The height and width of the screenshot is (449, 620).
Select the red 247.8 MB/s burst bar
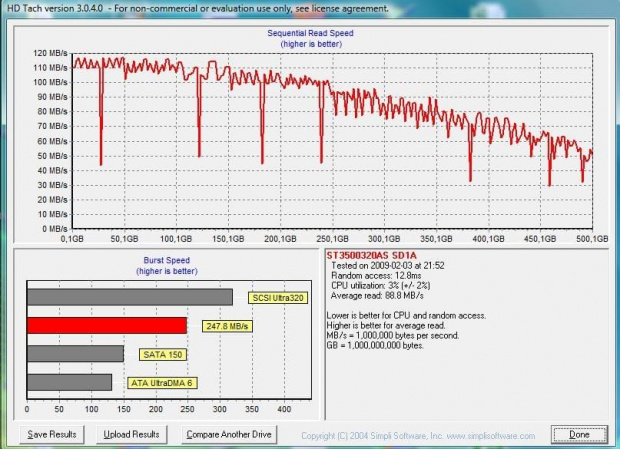(107, 325)
